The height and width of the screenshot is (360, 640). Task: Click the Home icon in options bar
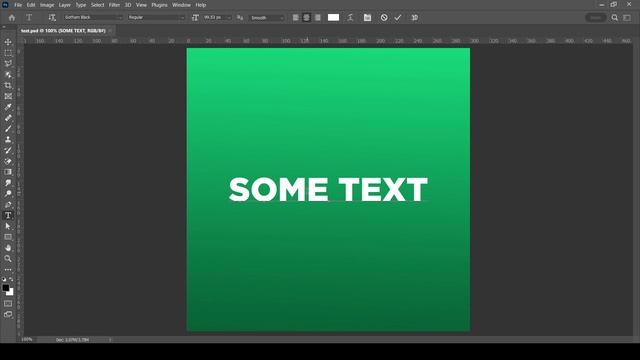[11, 18]
